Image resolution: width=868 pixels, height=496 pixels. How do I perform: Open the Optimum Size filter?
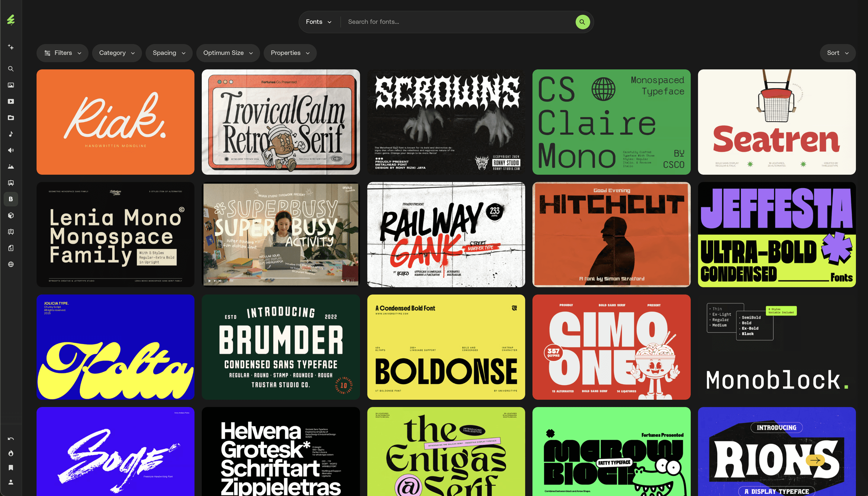(x=228, y=53)
